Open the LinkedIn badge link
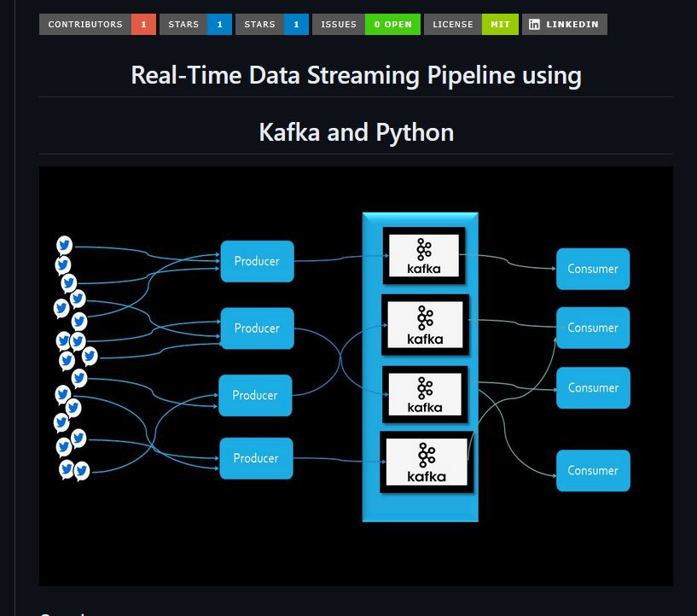Viewport: 697px width, 616px height. point(565,25)
